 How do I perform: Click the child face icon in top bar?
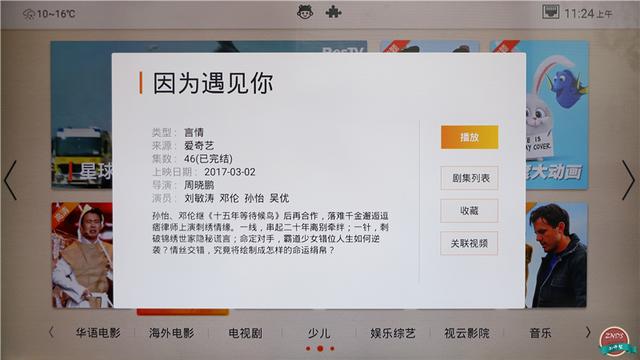pos(305,12)
